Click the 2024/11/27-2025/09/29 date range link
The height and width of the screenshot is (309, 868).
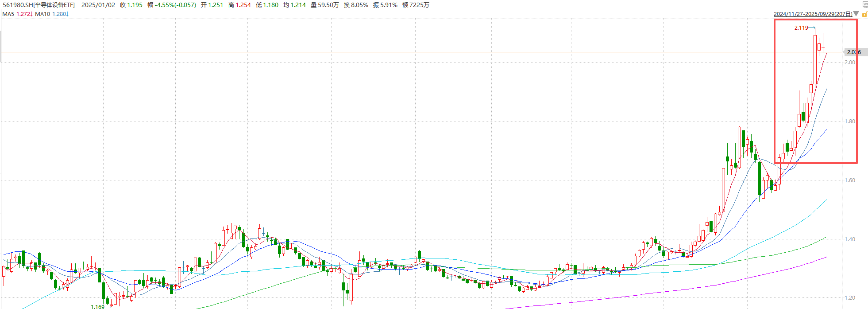tap(813, 14)
